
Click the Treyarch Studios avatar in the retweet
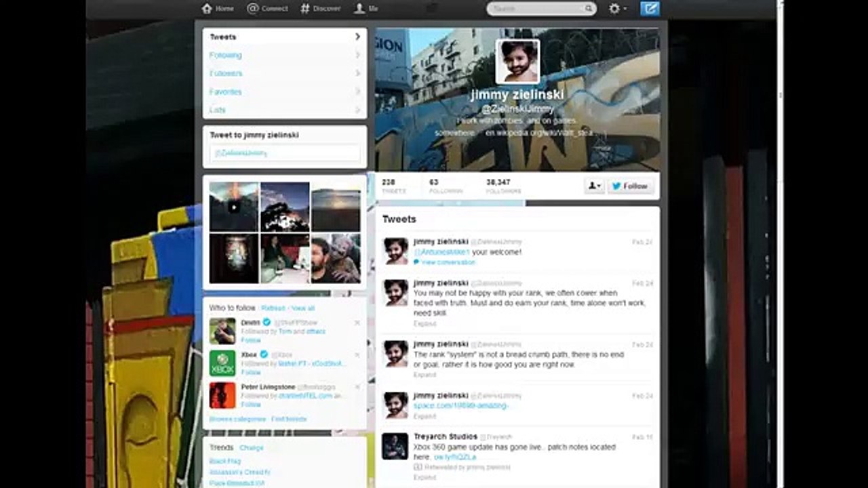[395, 446]
